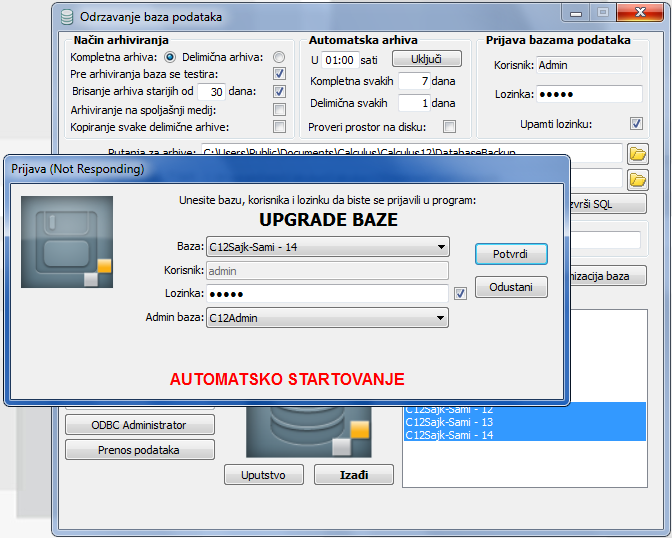Toggle database testing before archiving checkbox
This screenshot has height=538, width=672.
click(279, 74)
